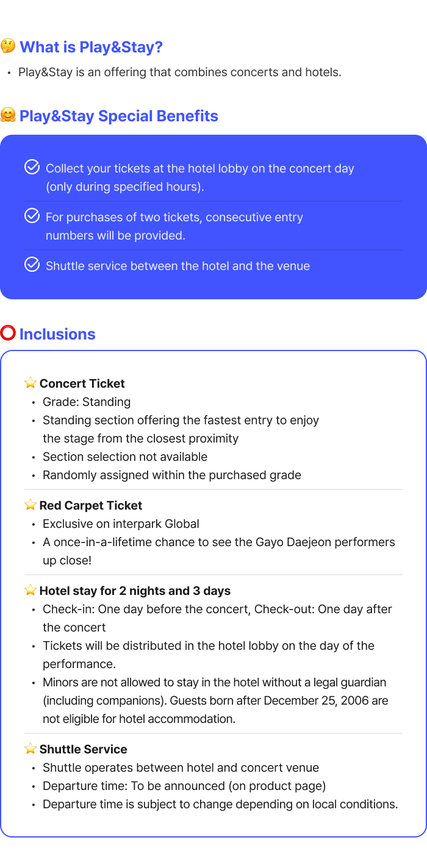Click the thinking face emoji icon
The width and height of the screenshot is (427, 868).
8,46
